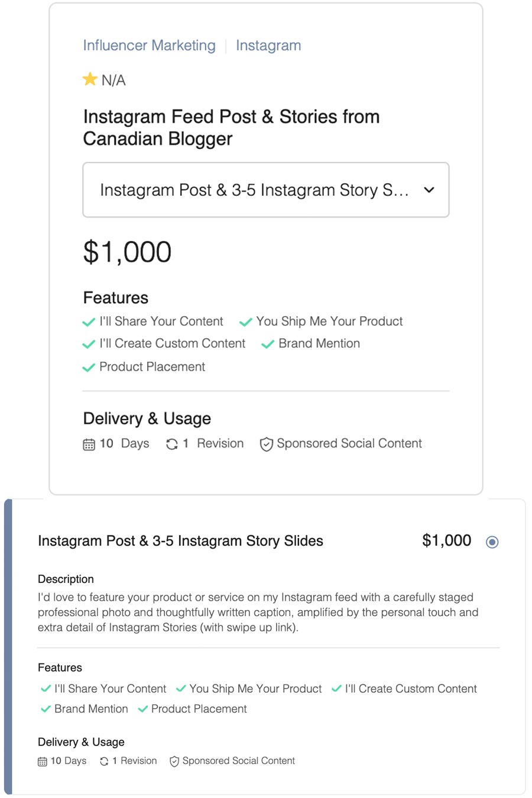Image resolution: width=532 pixels, height=798 pixels.
Task: Click the package description text paragraph
Action: click(x=258, y=612)
